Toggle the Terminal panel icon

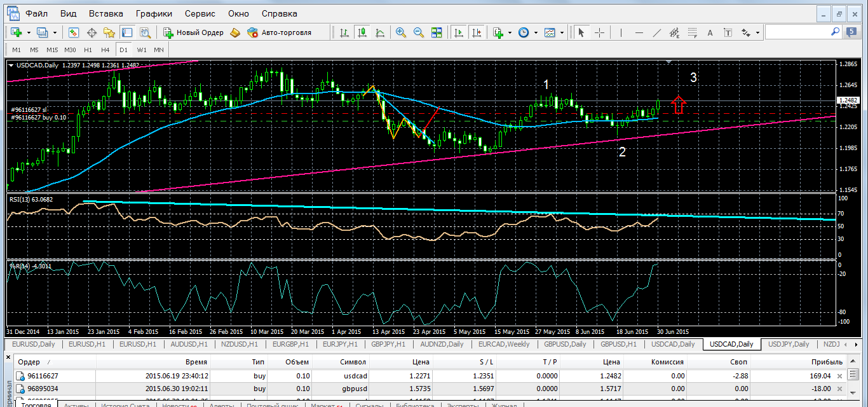[127, 32]
